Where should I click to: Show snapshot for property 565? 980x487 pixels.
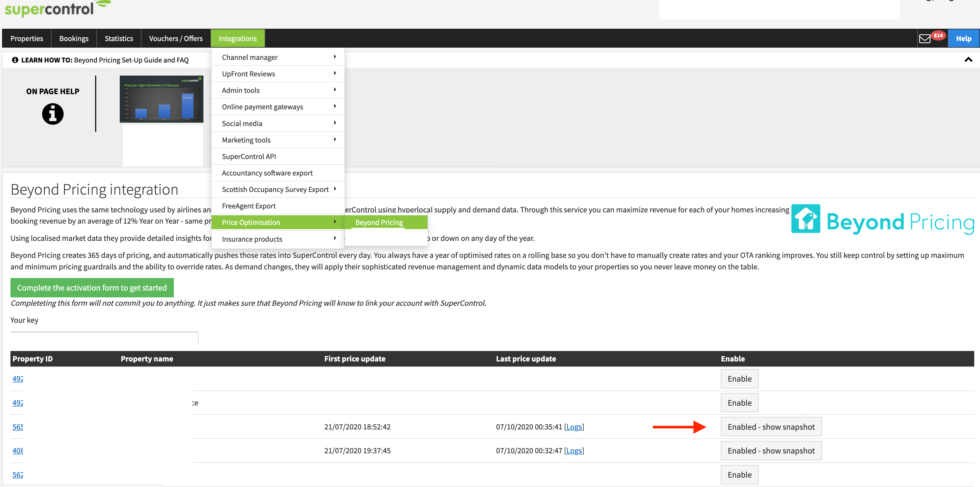click(x=771, y=427)
